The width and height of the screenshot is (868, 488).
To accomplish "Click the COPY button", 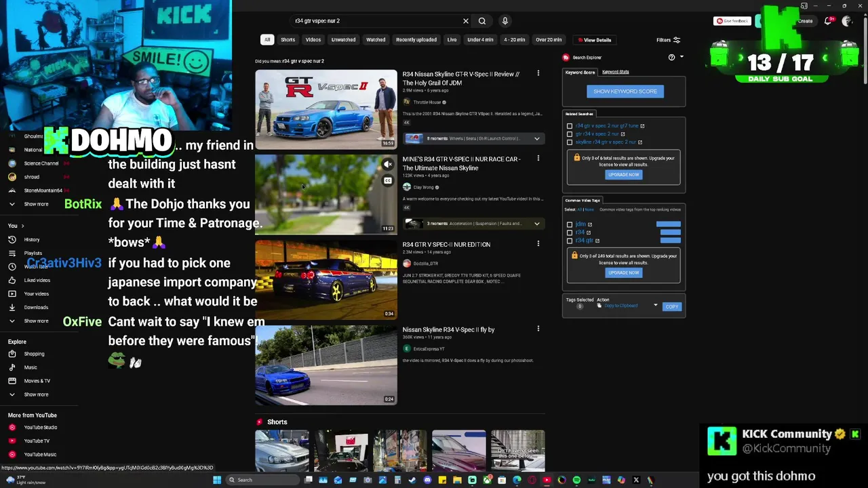I will [671, 306].
